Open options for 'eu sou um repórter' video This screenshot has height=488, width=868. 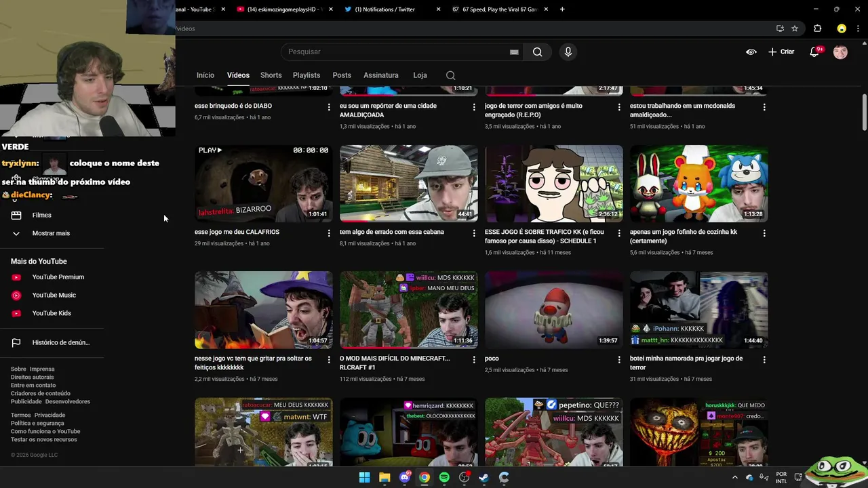click(x=474, y=107)
